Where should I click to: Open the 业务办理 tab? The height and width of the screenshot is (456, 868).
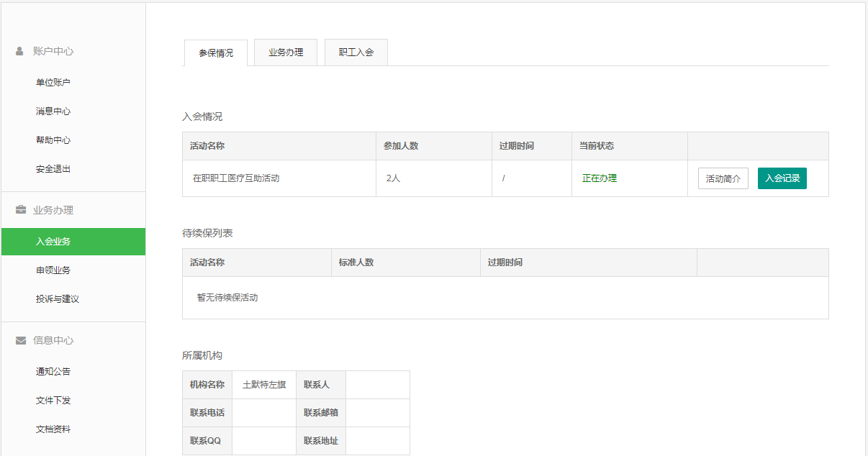tap(286, 53)
